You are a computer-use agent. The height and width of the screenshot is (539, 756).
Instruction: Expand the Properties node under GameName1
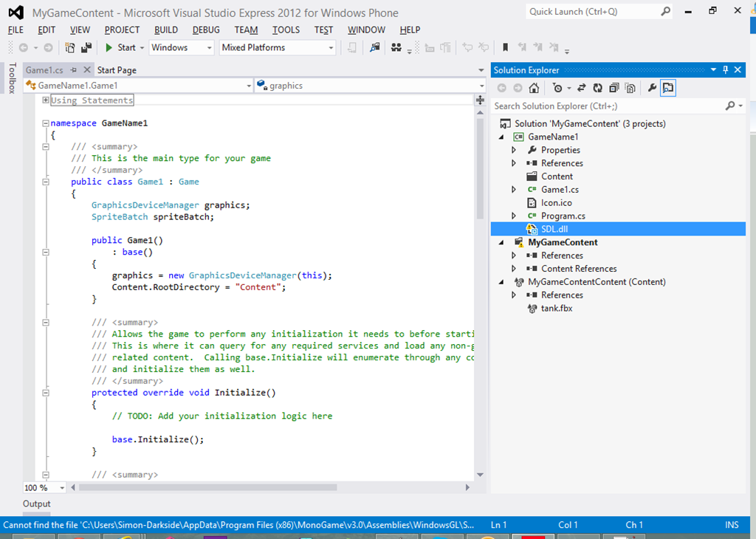(x=514, y=150)
